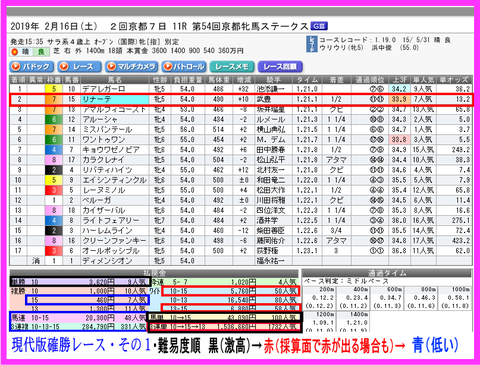Click the レースメモ button
The image size is (480, 365).
point(232,67)
